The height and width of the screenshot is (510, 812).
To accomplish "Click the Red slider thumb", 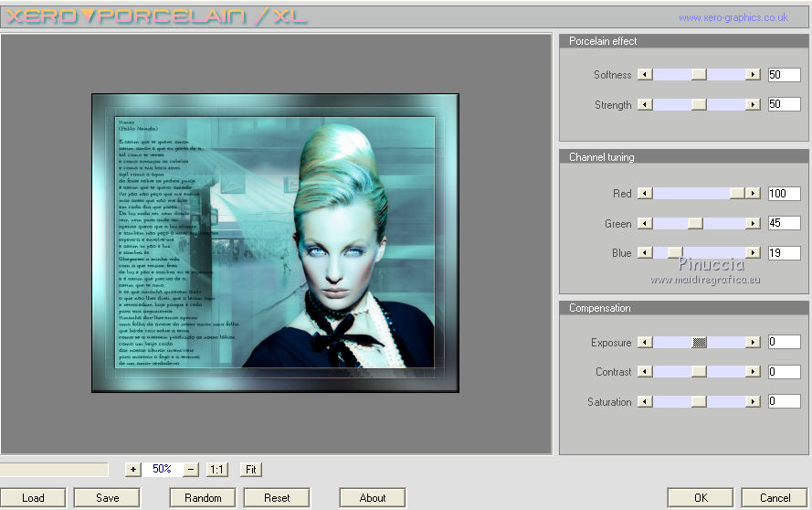I will [x=737, y=194].
